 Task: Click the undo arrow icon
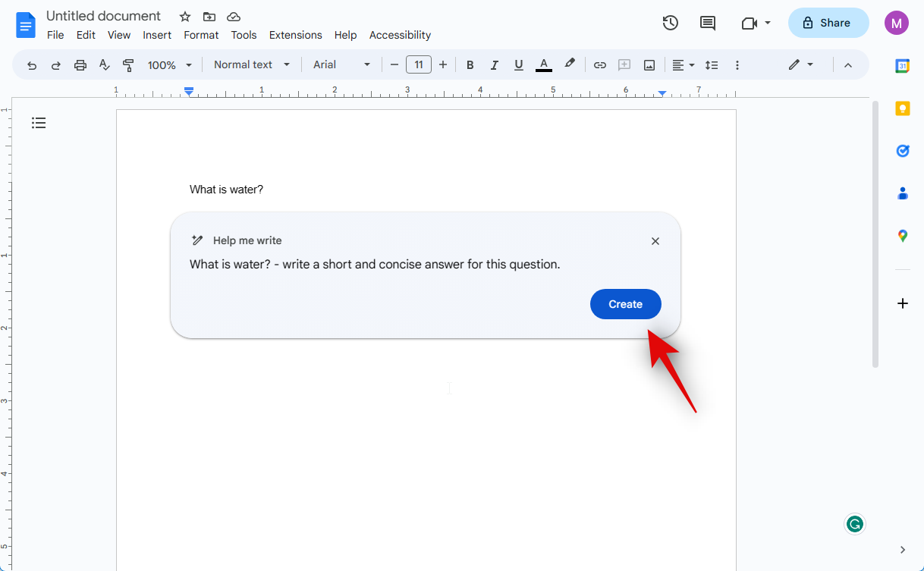point(32,65)
